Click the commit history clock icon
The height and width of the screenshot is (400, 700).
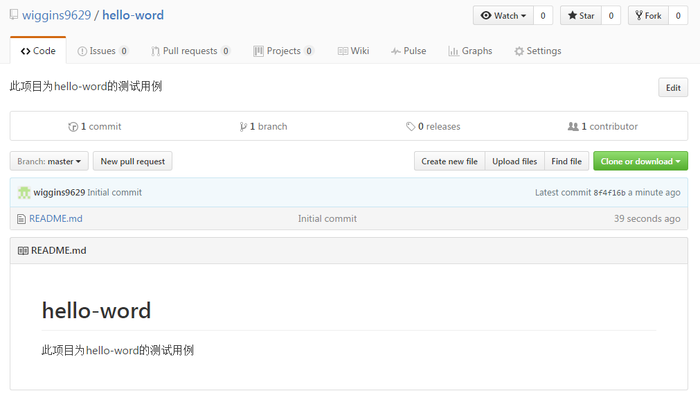[73, 127]
